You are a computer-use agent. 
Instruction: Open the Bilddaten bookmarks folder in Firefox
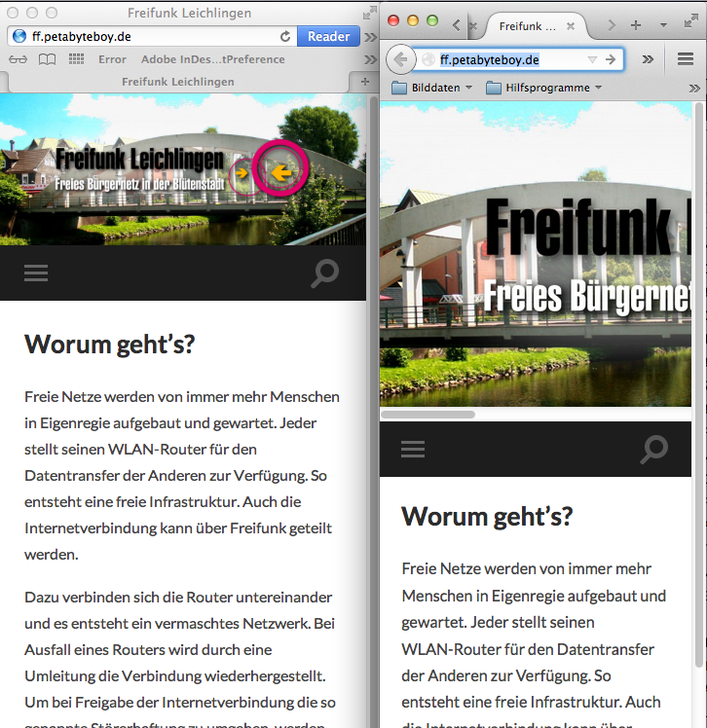431,88
